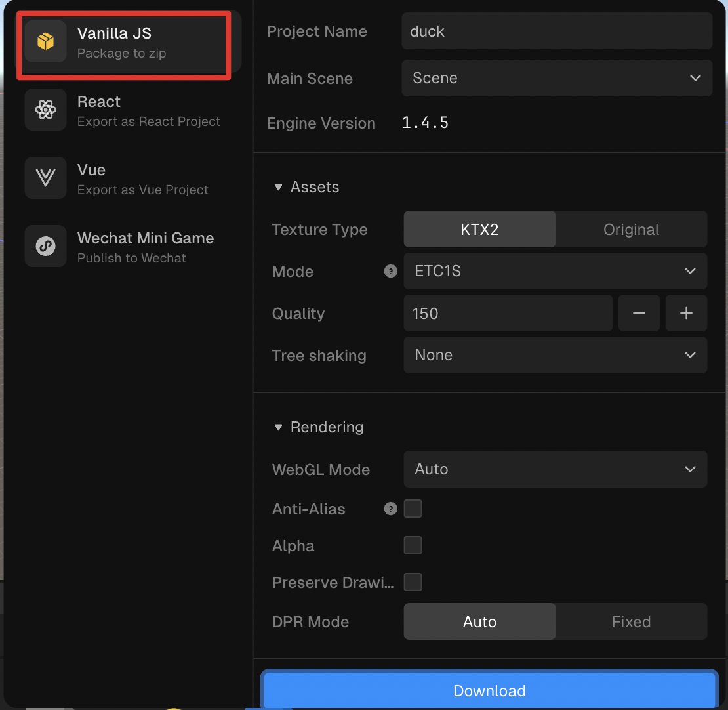Viewport: 728px width, 710px height.
Task: Click the Mode help question mark icon
Action: click(x=391, y=272)
